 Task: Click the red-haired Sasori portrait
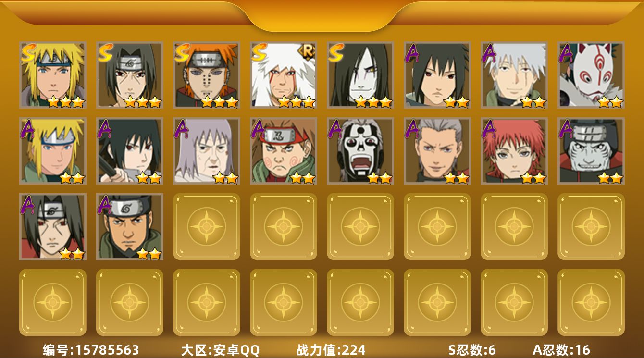pyautogui.click(x=514, y=151)
